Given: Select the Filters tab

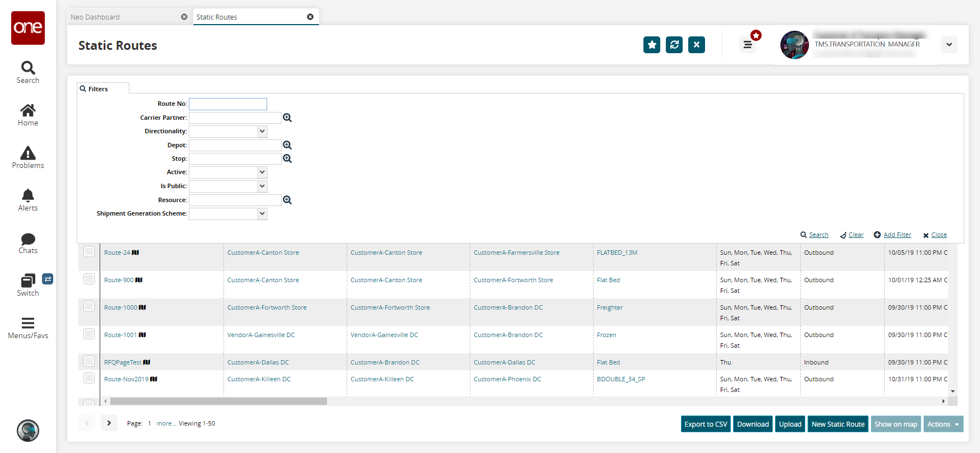Looking at the screenshot, I should click(99, 89).
